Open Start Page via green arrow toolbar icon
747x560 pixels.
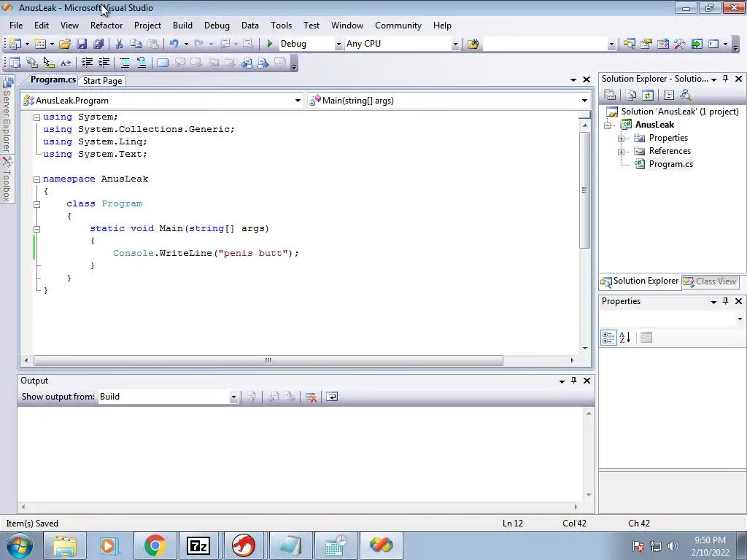697,44
